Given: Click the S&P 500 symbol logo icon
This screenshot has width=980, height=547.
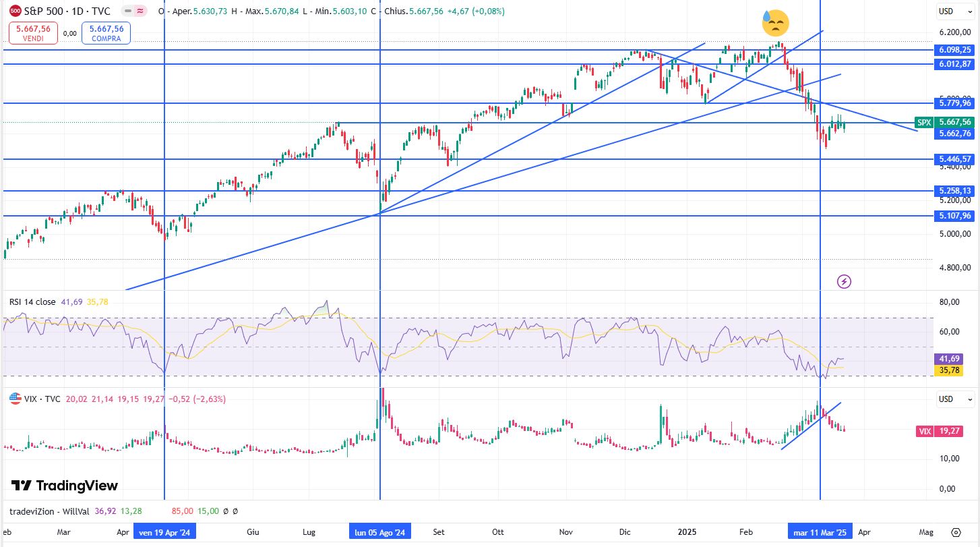Looking at the screenshot, I should pyautogui.click(x=16, y=11).
